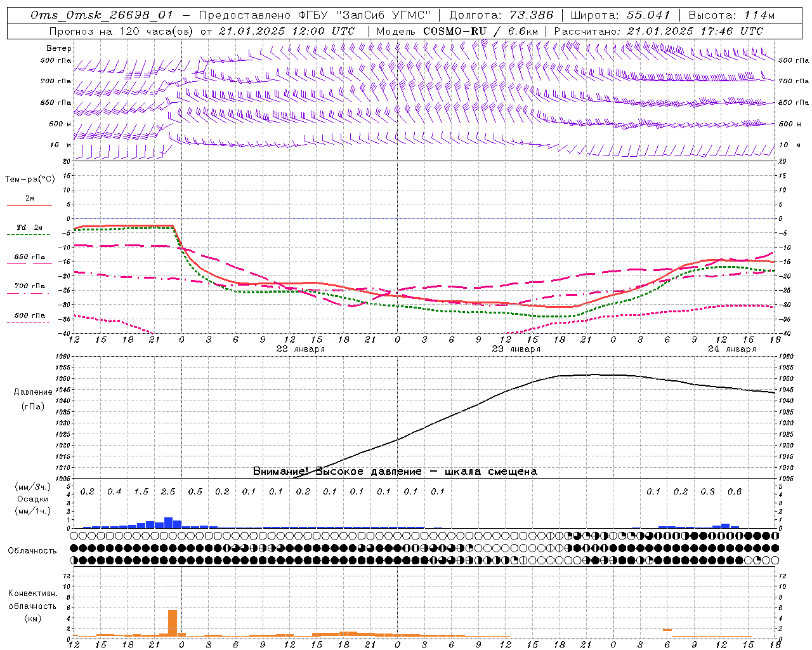Click the 22 января date label

pos(301,349)
